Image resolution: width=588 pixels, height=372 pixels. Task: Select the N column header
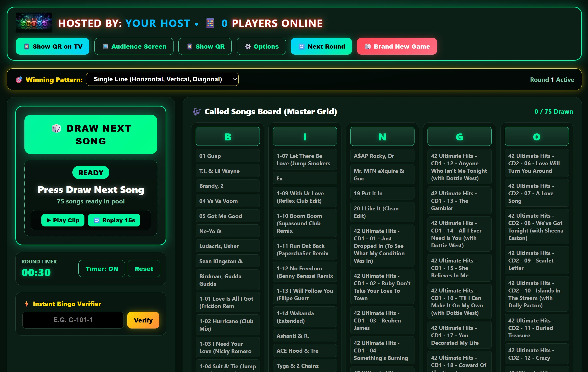point(382,136)
